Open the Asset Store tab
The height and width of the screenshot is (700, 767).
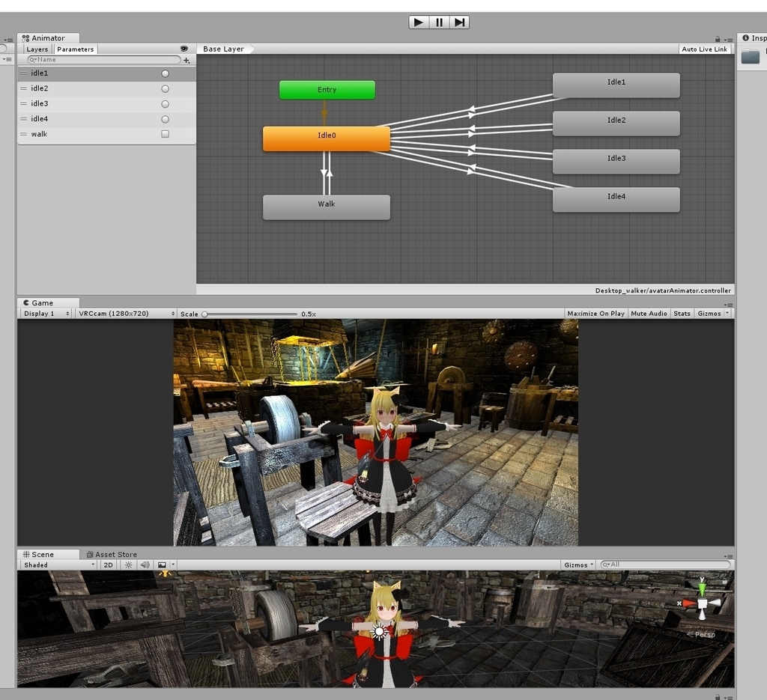point(112,554)
